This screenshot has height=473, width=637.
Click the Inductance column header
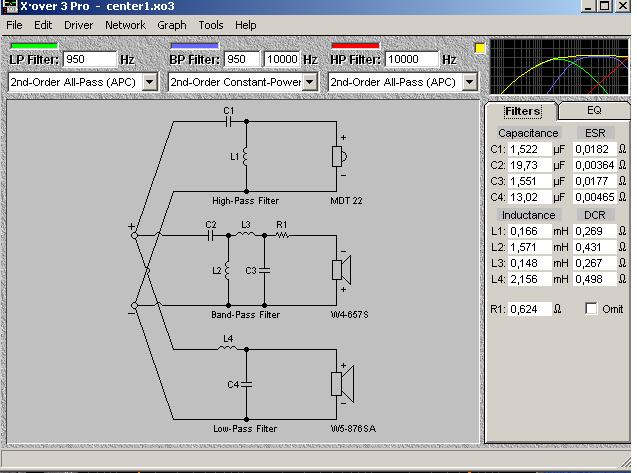pos(528,215)
